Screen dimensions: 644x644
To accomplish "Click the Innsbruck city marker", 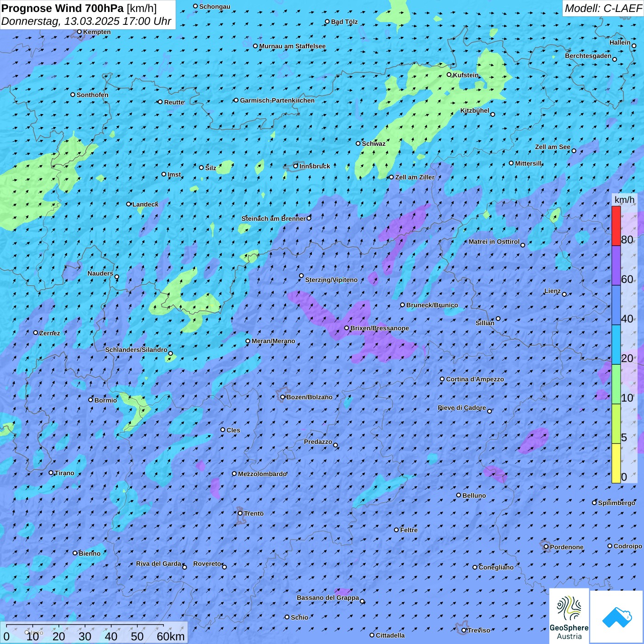I will tap(296, 166).
